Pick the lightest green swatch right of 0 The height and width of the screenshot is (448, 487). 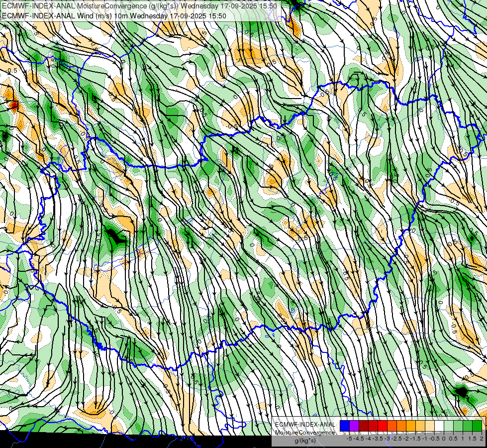coord(449,426)
